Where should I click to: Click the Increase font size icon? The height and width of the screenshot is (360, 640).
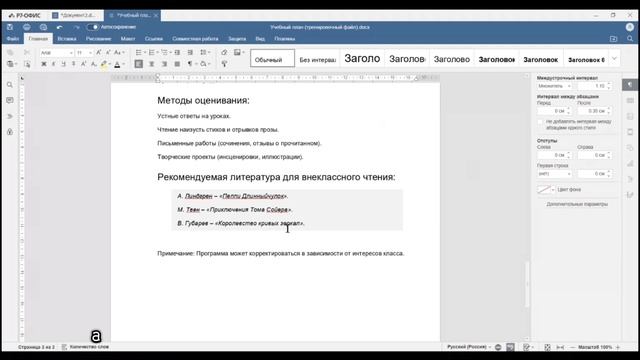coord(99,53)
